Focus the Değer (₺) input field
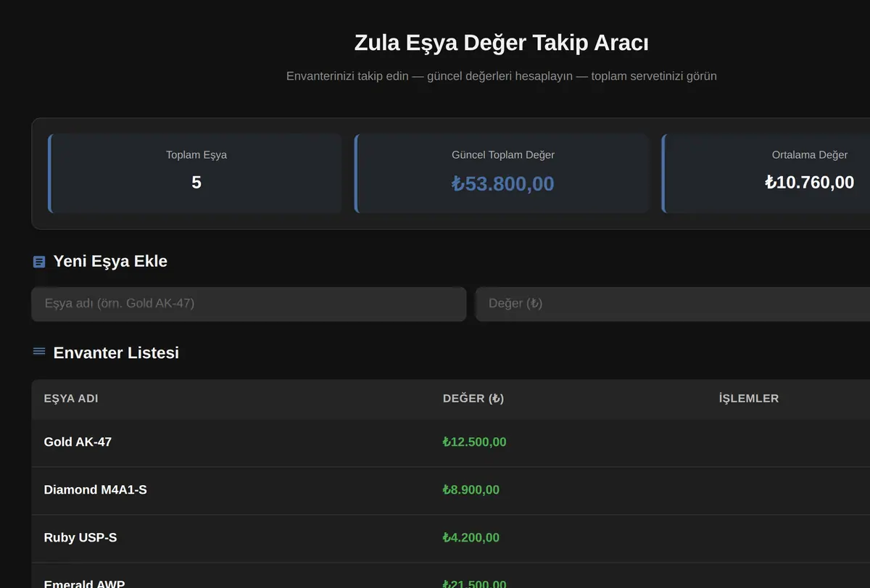870x588 pixels. (673, 304)
